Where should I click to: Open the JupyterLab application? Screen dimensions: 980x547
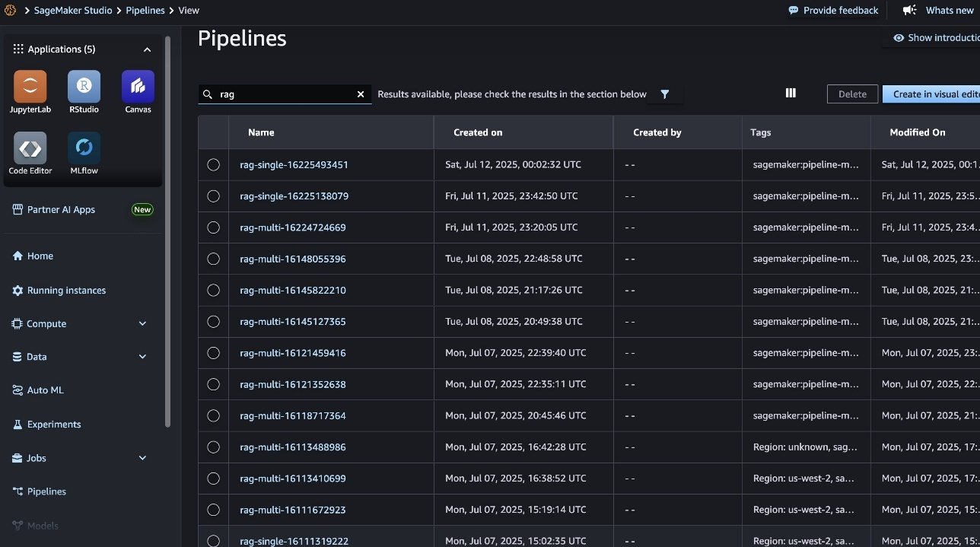click(x=30, y=87)
